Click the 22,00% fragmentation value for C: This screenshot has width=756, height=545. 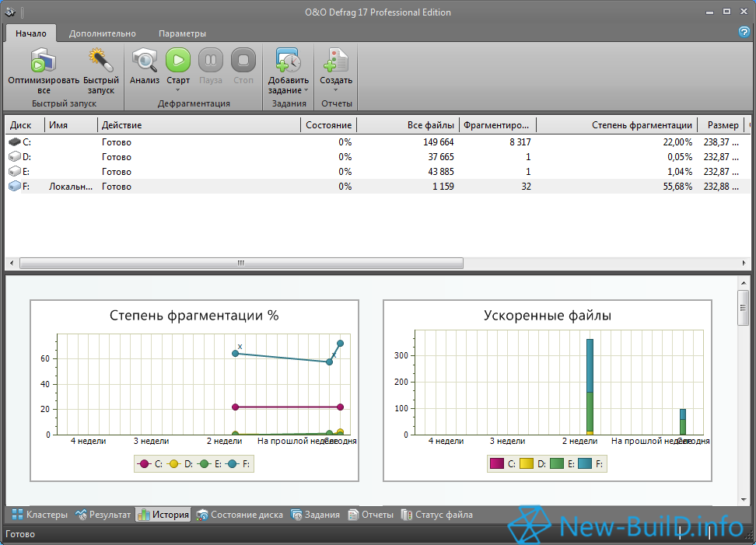[x=677, y=142]
